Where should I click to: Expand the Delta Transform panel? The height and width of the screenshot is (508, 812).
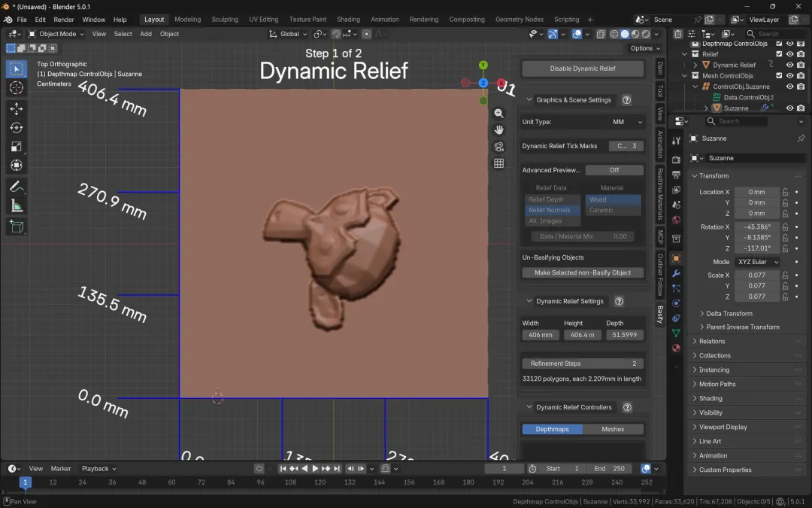pyautogui.click(x=729, y=314)
